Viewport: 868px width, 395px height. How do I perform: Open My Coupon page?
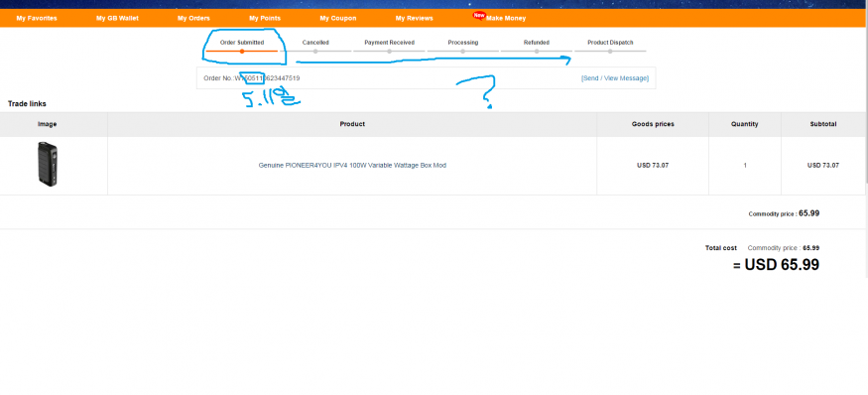tap(338, 18)
